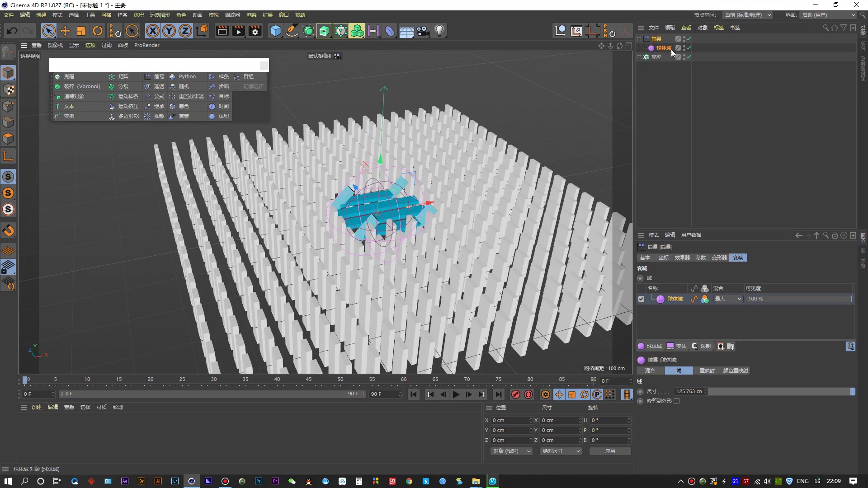Image resolution: width=868 pixels, height=488 pixels.
Task: Open the 最大 blending mode dropdown
Action: [x=728, y=299]
